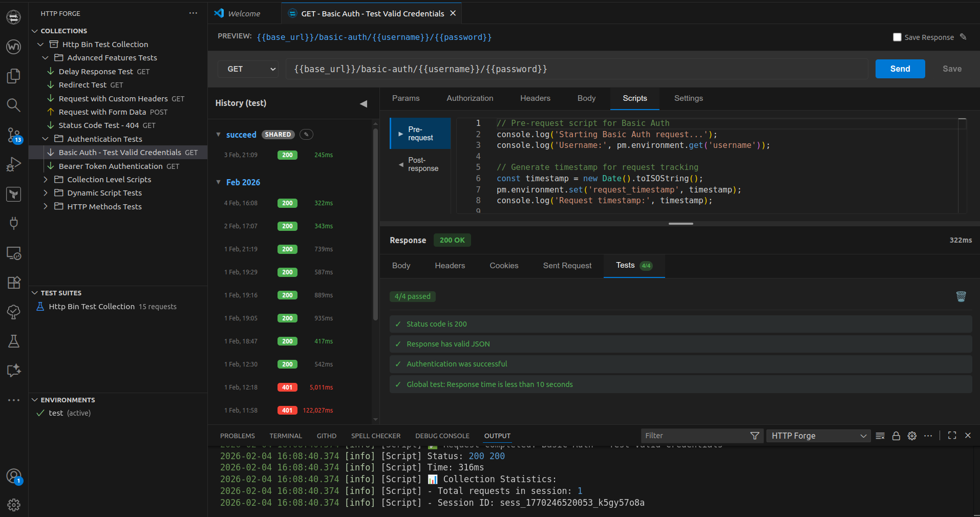
Task: Open the Http Bin Test Collection test suite
Action: click(x=118, y=307)
